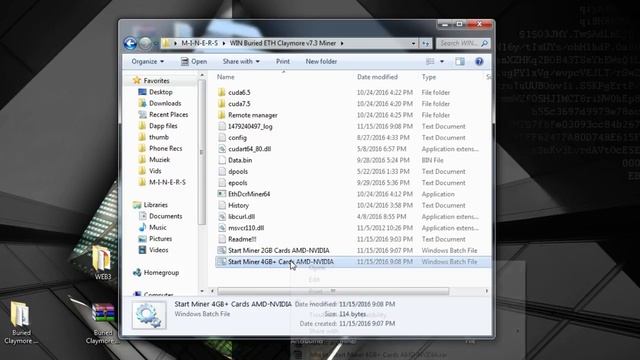Click the Open toolbar button
The width and height of the screenshot is (640, 360).
coord(194,62)
